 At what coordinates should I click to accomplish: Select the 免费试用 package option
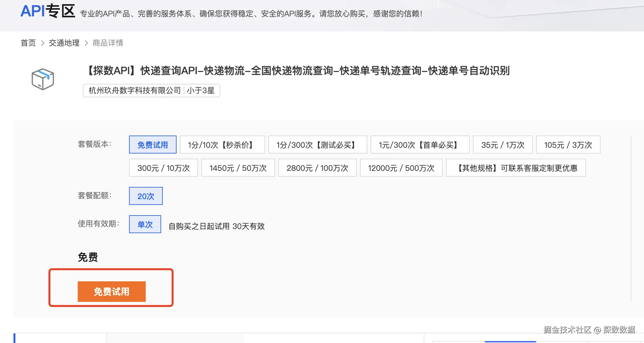(153, 145)
